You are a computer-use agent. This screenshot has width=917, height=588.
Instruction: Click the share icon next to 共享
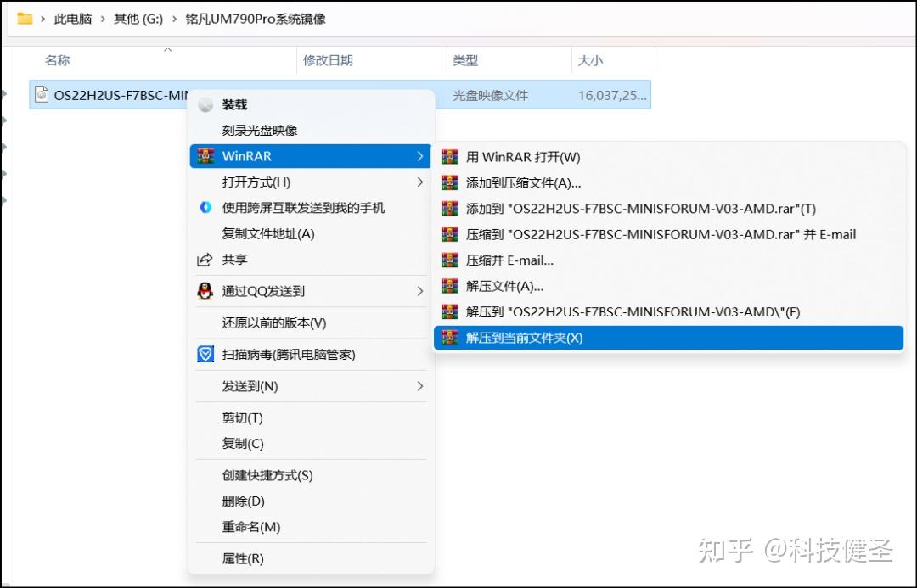[205, 260]
